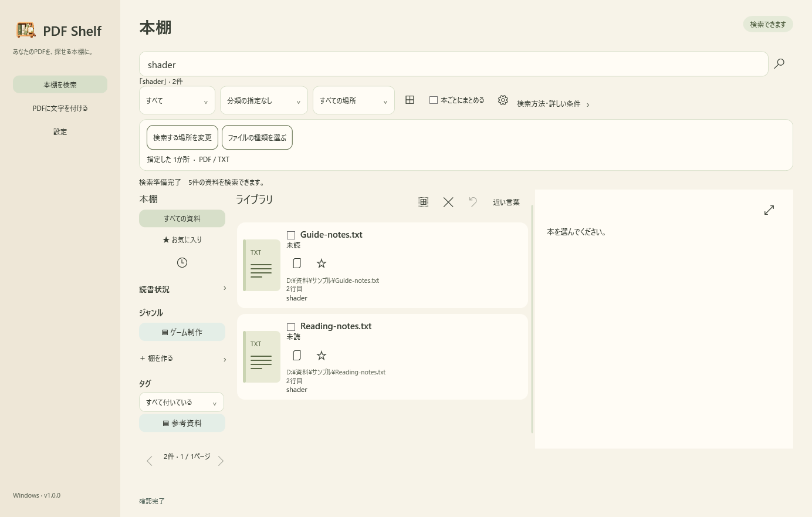Viewport: 812px width, 517px height.
Task: Star Reading-notes.txt as favorite
Action: click(x=322, y=355)
